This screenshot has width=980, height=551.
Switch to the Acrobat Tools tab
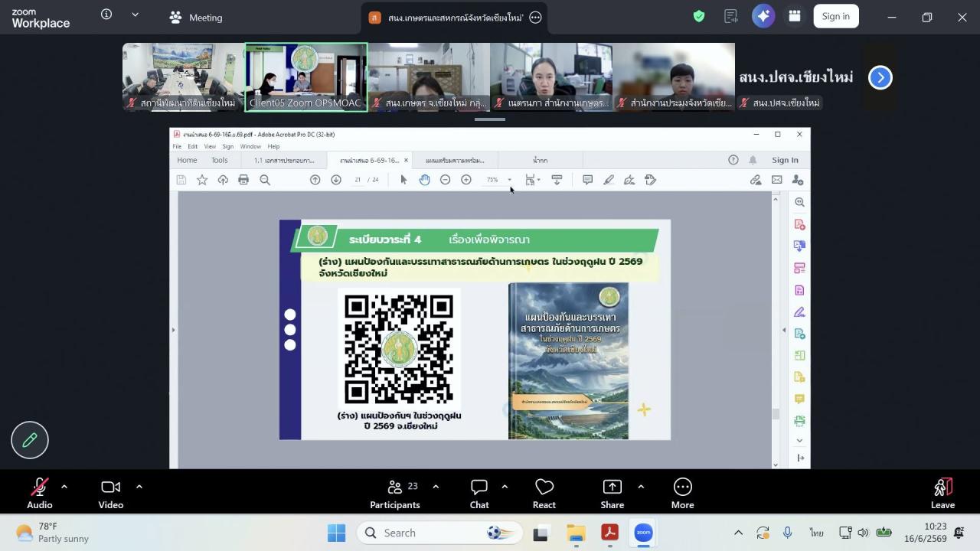(x=220, y=160)
